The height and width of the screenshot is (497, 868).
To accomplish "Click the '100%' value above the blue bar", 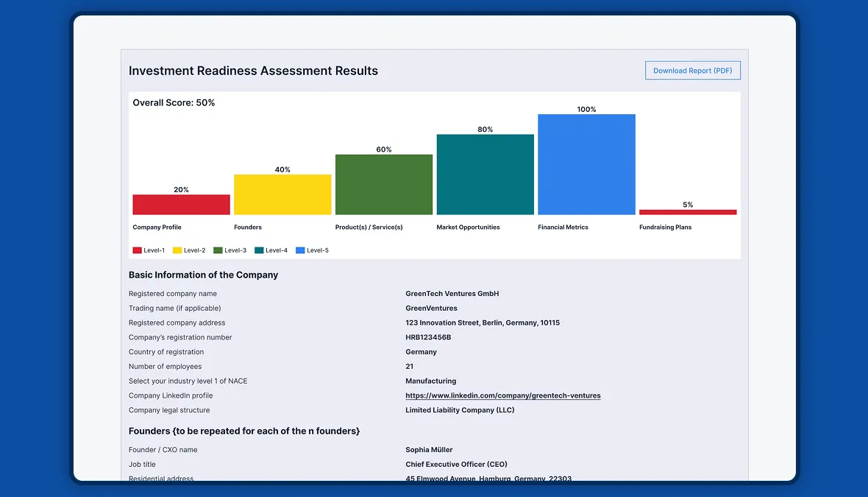I will tap(586, 109).
